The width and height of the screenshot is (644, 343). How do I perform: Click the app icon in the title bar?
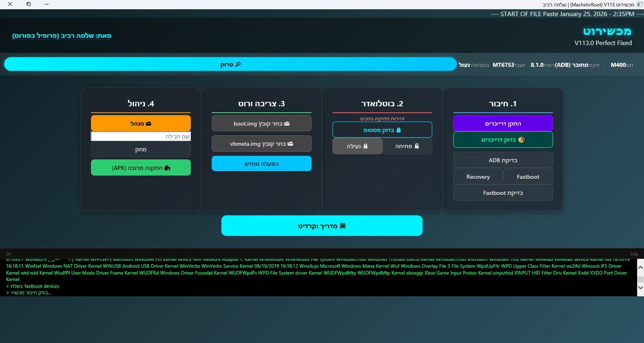click(640, 4)
